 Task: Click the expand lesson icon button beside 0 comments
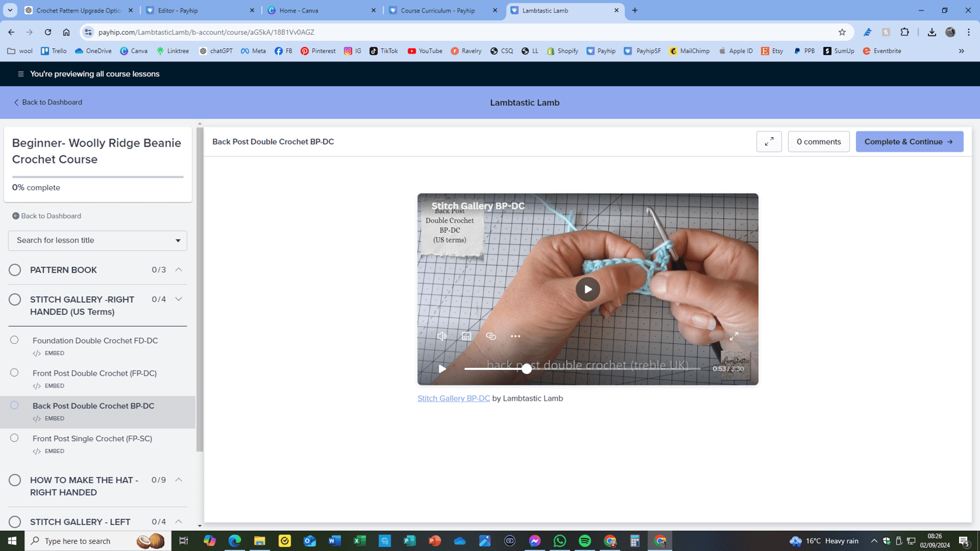769,142
